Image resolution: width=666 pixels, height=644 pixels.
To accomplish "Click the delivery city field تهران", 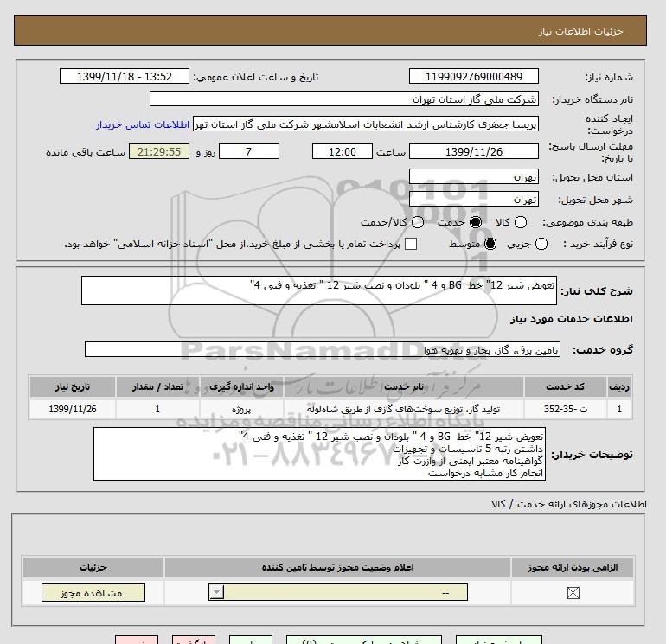I will coord(474,199).
